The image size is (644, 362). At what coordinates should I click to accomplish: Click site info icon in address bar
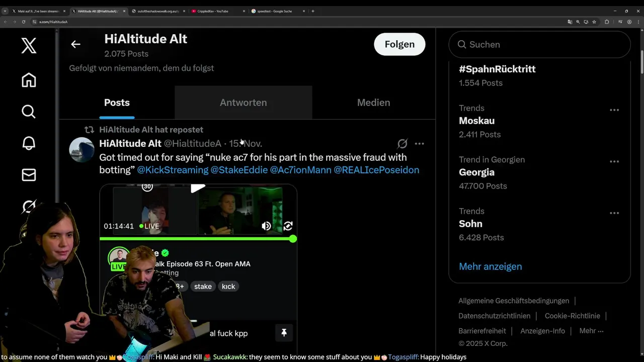coord(34,22)
